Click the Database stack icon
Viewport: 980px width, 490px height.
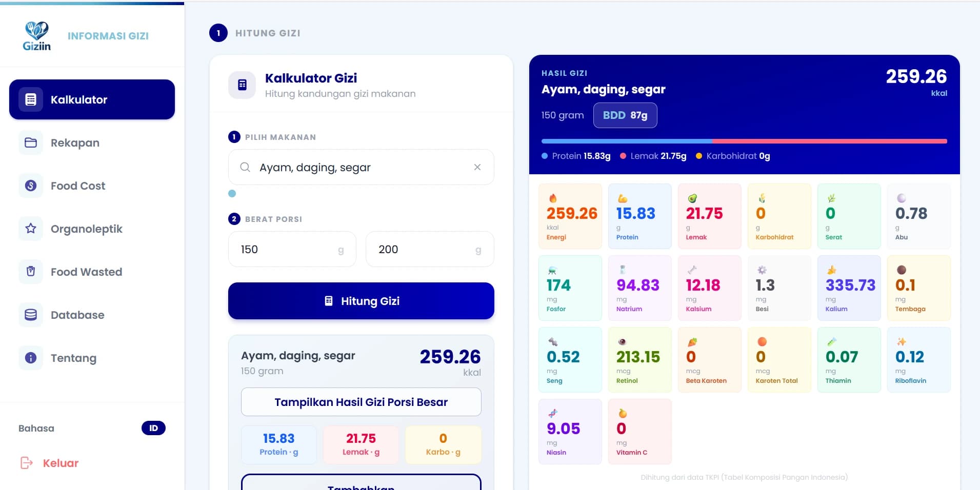[31, 315]
